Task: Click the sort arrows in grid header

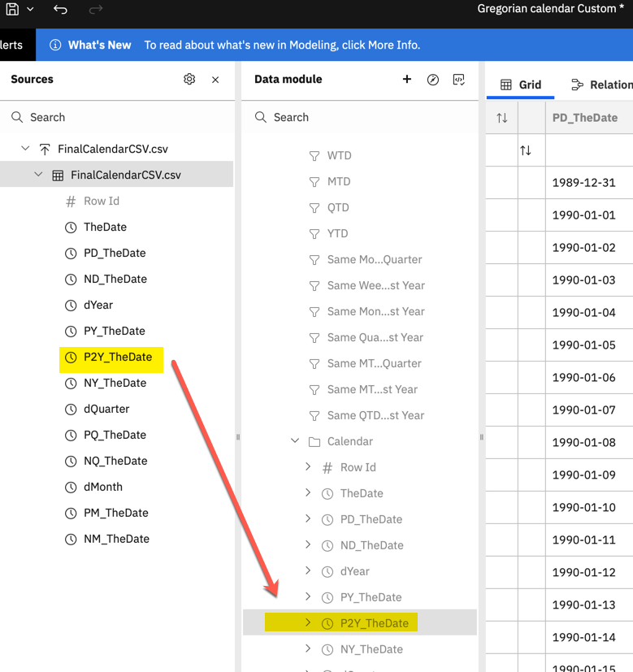Action: tap(502, 118)
